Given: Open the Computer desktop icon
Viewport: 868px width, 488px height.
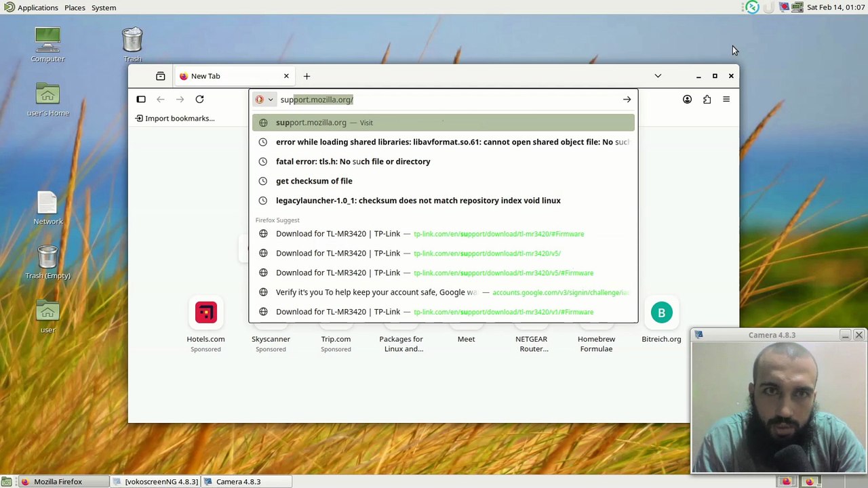Looking at the screenshot, I should (47, 45).
